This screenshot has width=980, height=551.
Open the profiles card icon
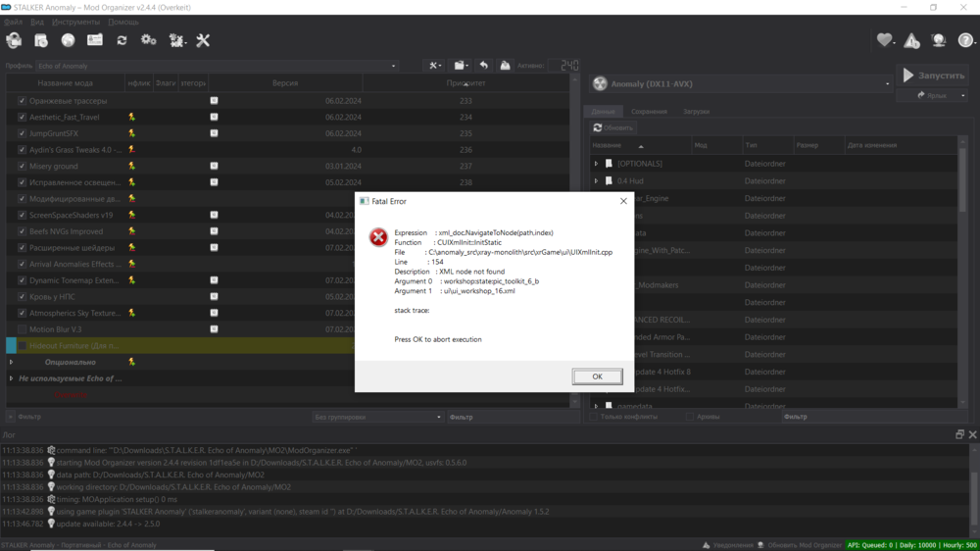(95, 40)
